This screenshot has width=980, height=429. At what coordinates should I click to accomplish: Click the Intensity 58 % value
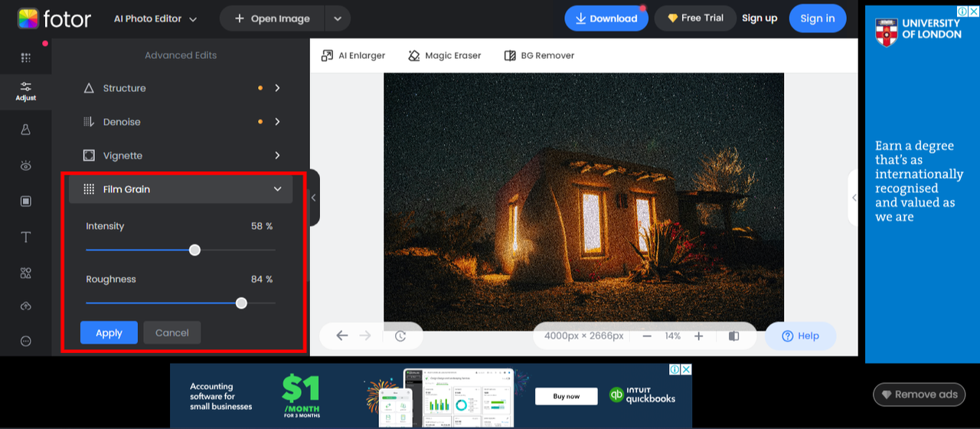tap(262, 226)
